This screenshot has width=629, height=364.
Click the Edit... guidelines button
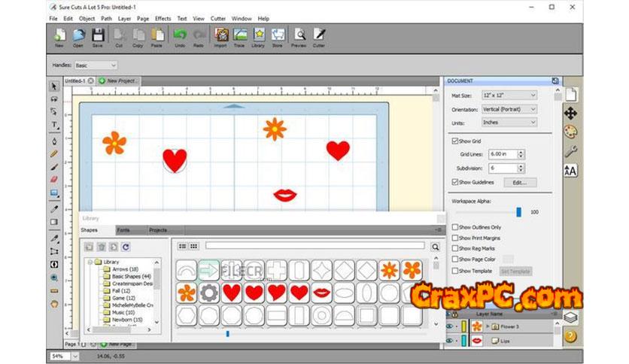point(519,182)
